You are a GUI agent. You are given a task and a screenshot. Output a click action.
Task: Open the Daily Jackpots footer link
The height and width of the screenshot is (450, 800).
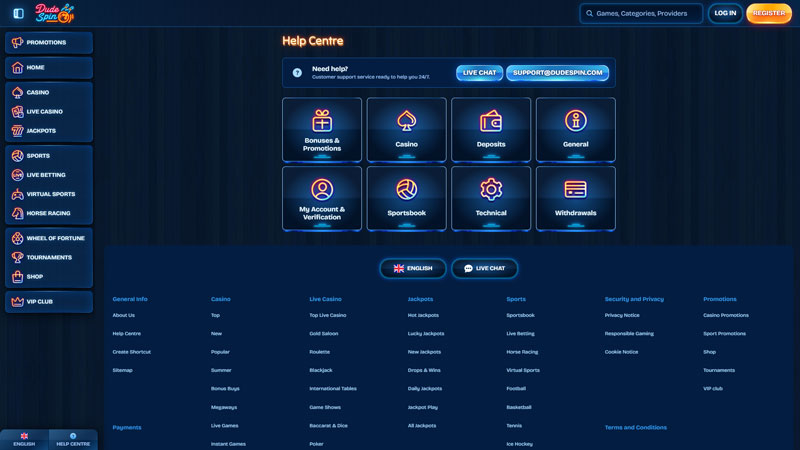[x=425, y=389]
